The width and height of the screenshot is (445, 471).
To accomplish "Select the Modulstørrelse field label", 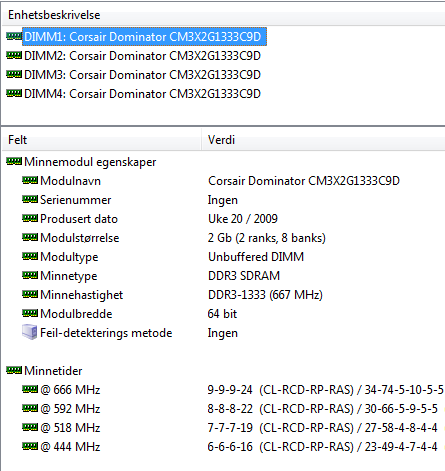I will coord(80,238).
